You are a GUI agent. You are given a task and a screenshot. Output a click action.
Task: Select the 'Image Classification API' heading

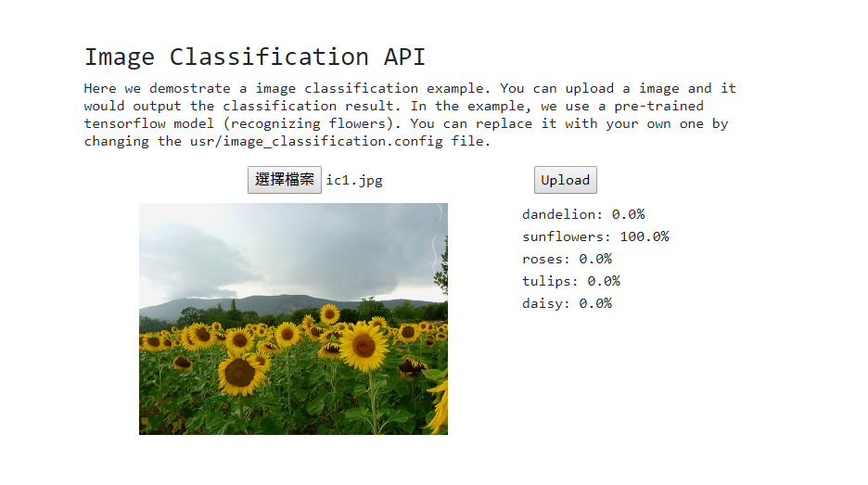[x=255, y=57]
